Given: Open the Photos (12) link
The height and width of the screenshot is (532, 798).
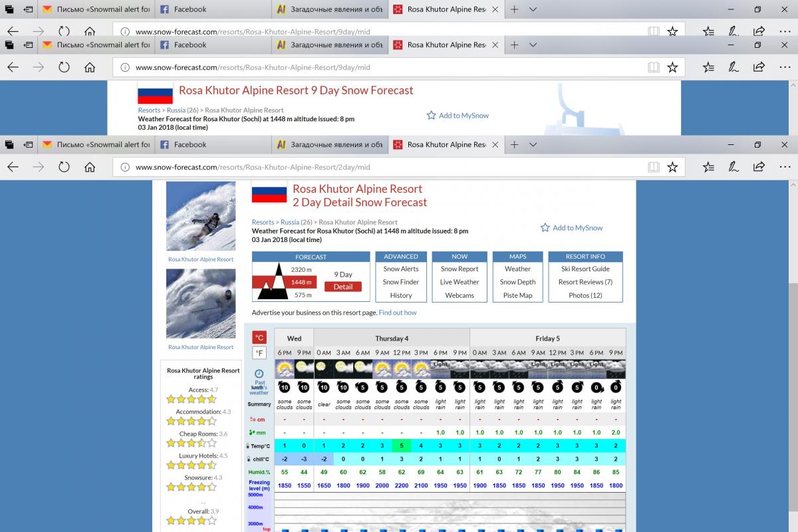Looking at the screenshot, I should [x=585, y=295].
